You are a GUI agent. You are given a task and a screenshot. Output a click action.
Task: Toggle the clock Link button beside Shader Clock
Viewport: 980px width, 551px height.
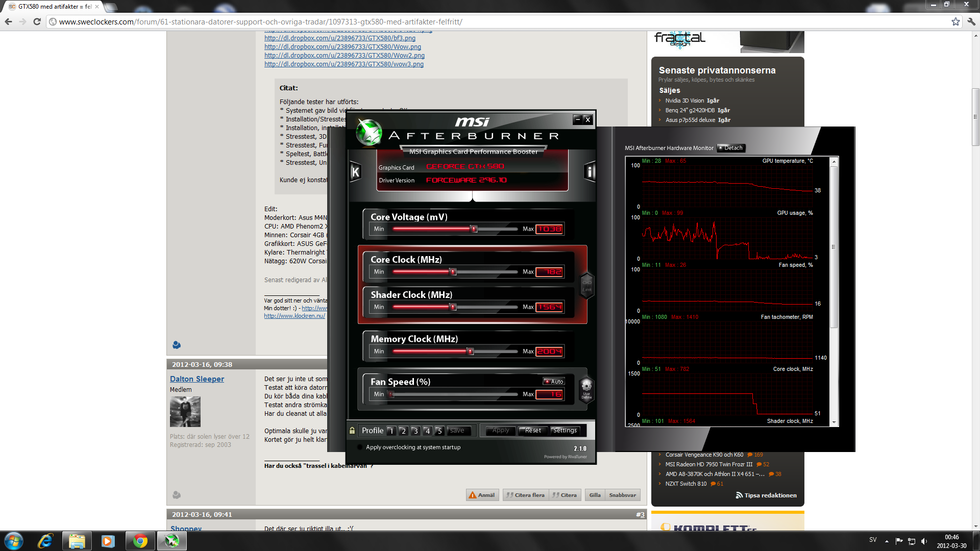(587, 286)
